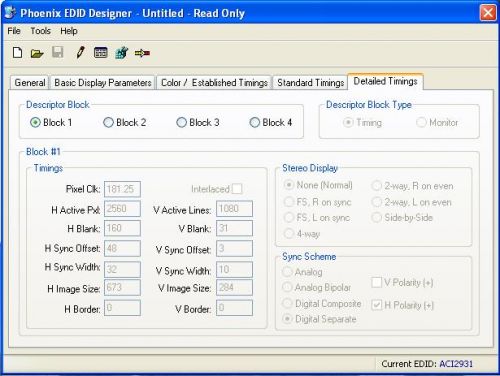Image resolution: width=500 pixels, height=376 pixels.
Task: Click the yellow arrow toolbar icon
Action: point(142,53)
